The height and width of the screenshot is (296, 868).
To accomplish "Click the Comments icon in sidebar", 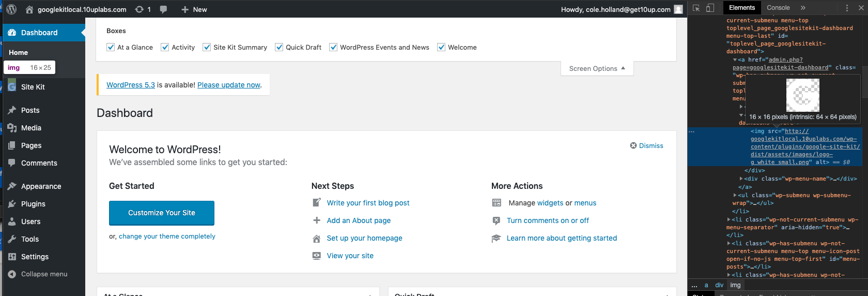I will [x=12, y=163].
